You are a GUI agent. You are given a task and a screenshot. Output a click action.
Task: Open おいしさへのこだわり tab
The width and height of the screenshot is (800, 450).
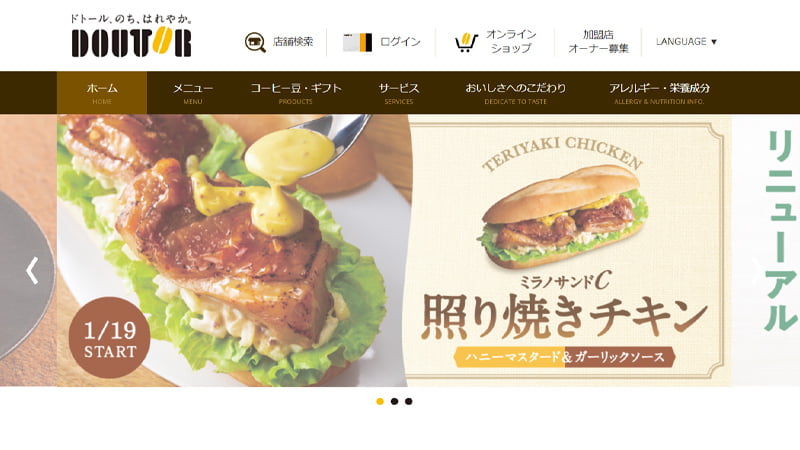coord(515,93)
